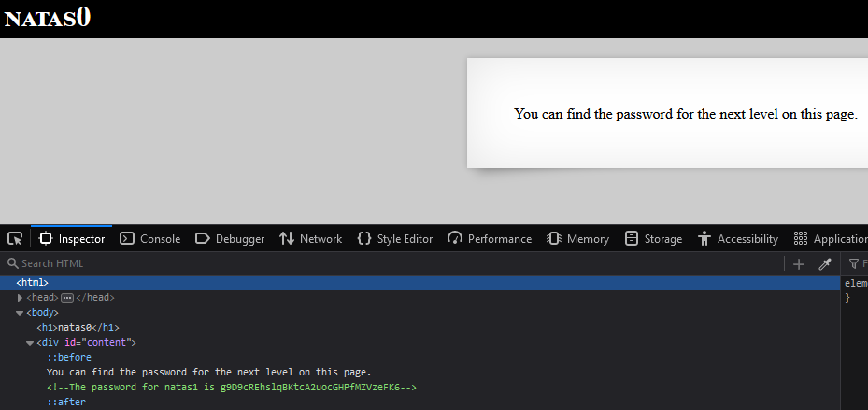Click the add new node plus icon
Viewport: 868px width, 410px height.
coord(799,264)
